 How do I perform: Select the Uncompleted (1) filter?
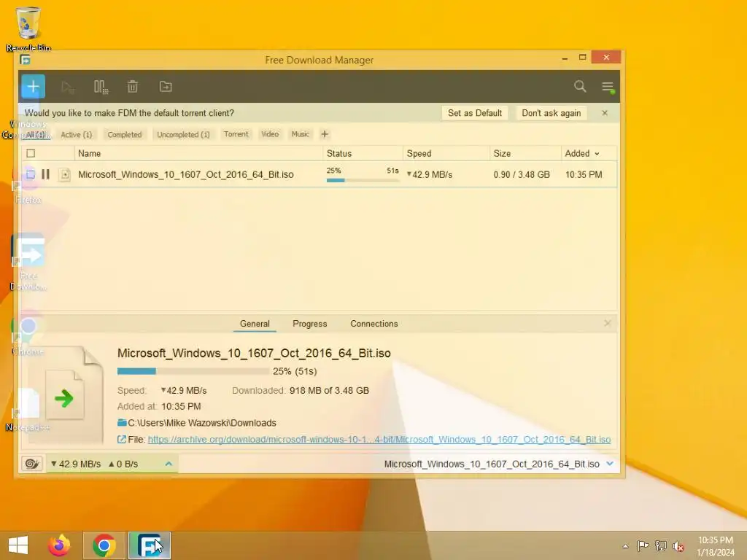coord(183,135)
